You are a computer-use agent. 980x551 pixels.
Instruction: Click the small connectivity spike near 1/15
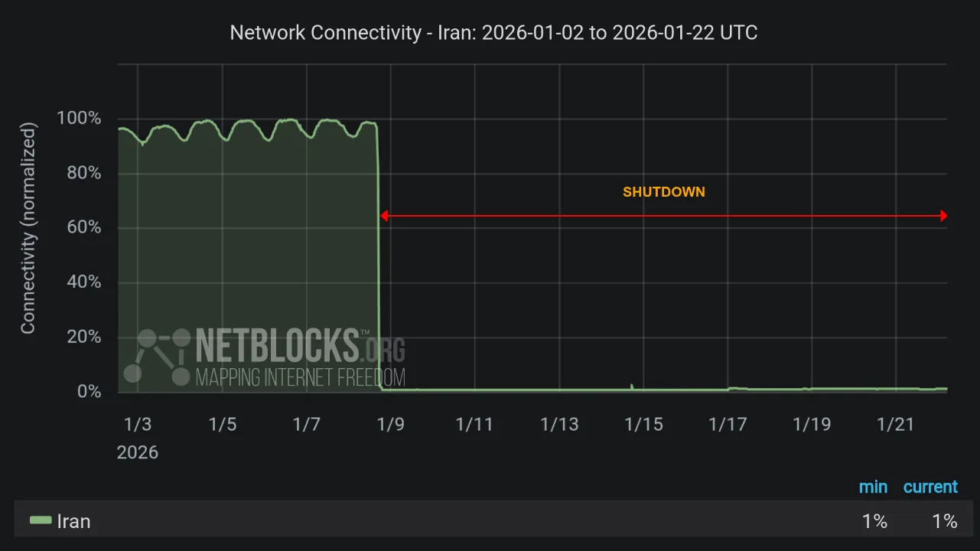point(632,387)
